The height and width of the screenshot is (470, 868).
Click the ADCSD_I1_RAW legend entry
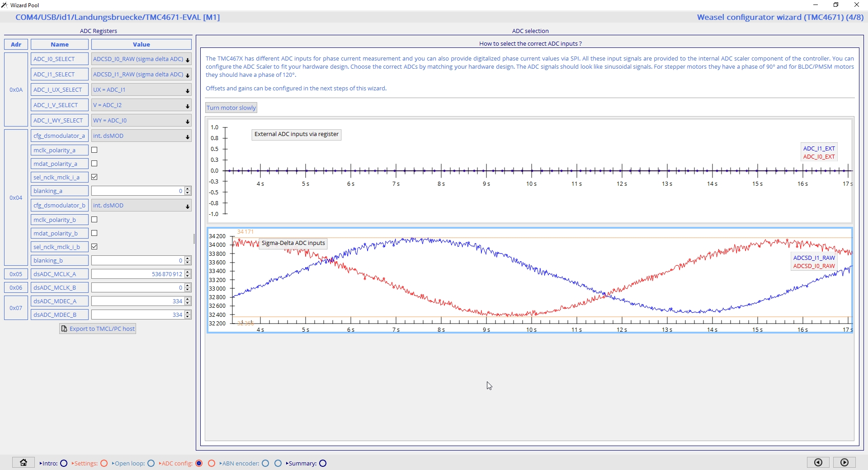pos(814,258)
